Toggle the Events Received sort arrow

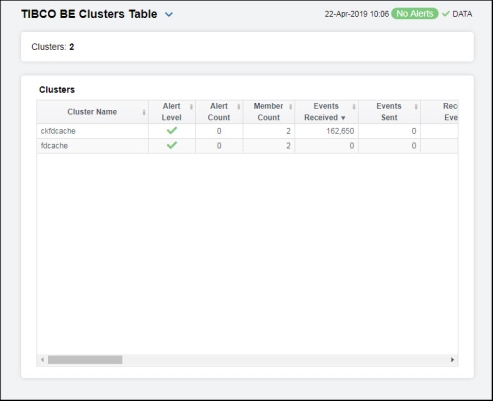tap(343, 118)
